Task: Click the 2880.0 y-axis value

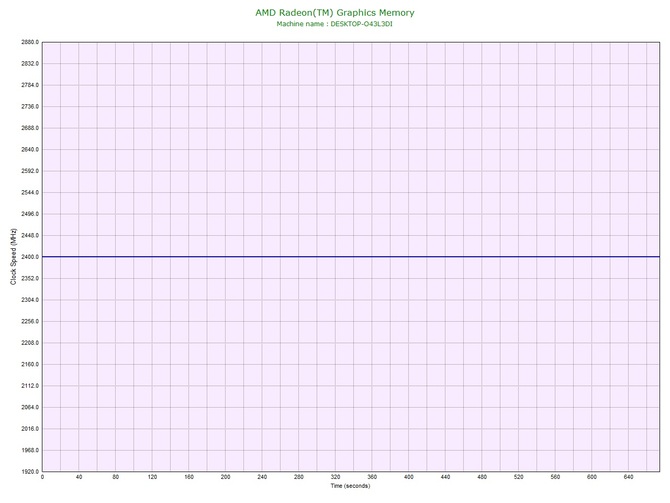Action: coord(30,42)
